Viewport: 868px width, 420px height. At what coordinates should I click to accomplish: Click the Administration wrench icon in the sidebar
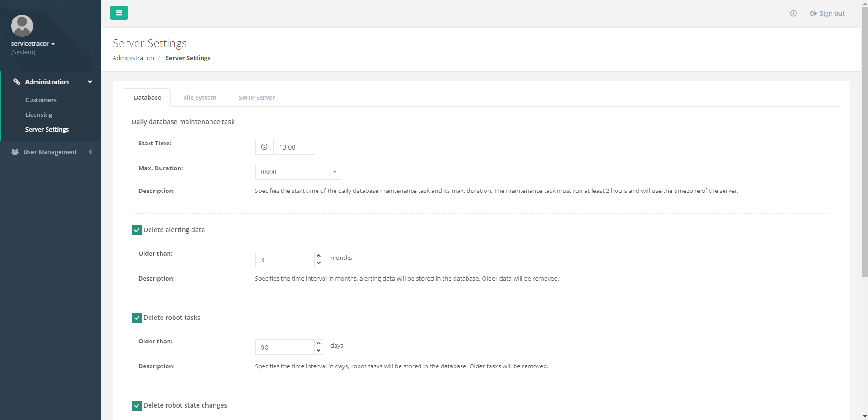point(17,82)
